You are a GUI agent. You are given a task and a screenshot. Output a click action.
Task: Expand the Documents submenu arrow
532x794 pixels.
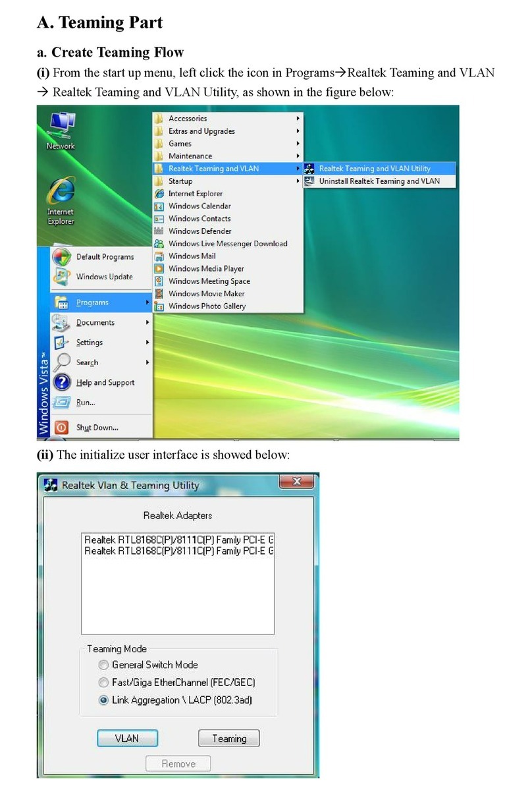(x=147, y=323)
